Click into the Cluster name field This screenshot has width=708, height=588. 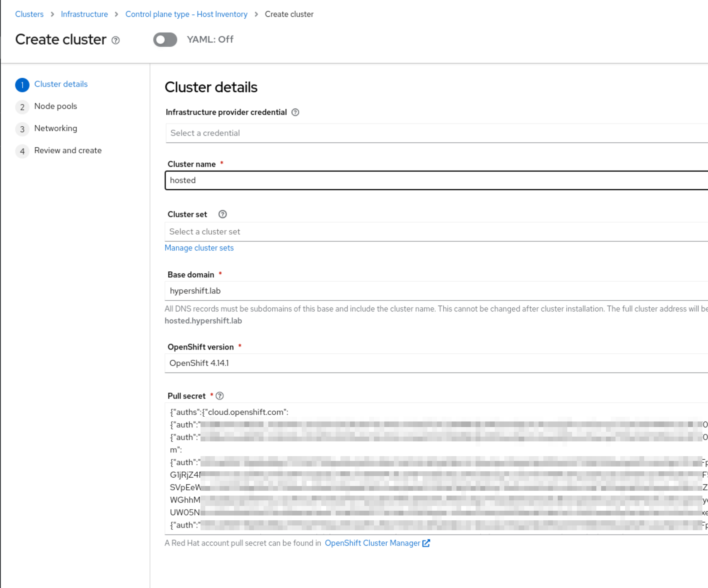coord(437,180)
